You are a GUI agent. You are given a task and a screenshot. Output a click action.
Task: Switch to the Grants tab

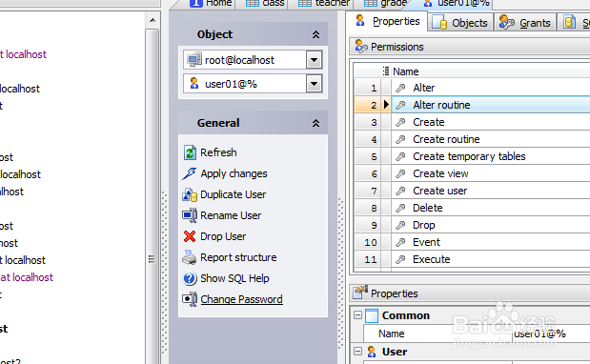[525, 23]
